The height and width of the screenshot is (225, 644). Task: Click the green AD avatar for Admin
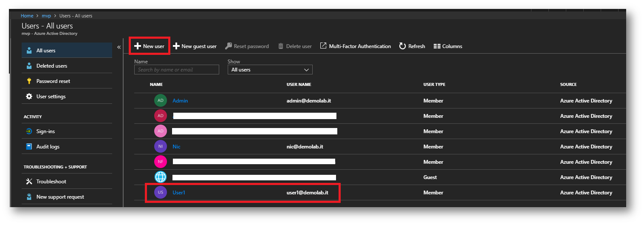[x=161, y=101]
